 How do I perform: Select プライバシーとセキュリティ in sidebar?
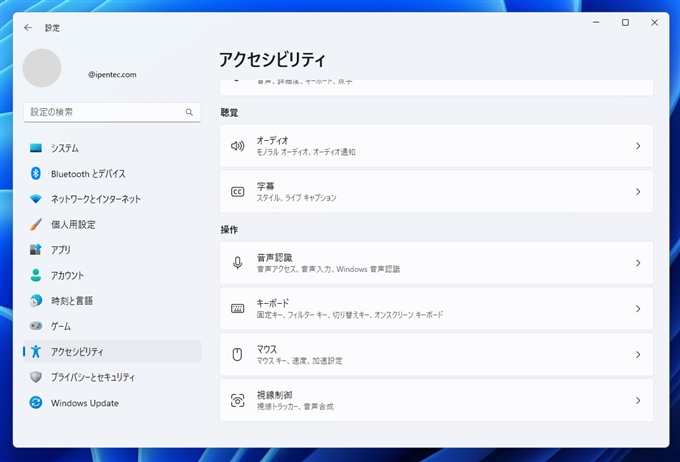click(112, 377)
